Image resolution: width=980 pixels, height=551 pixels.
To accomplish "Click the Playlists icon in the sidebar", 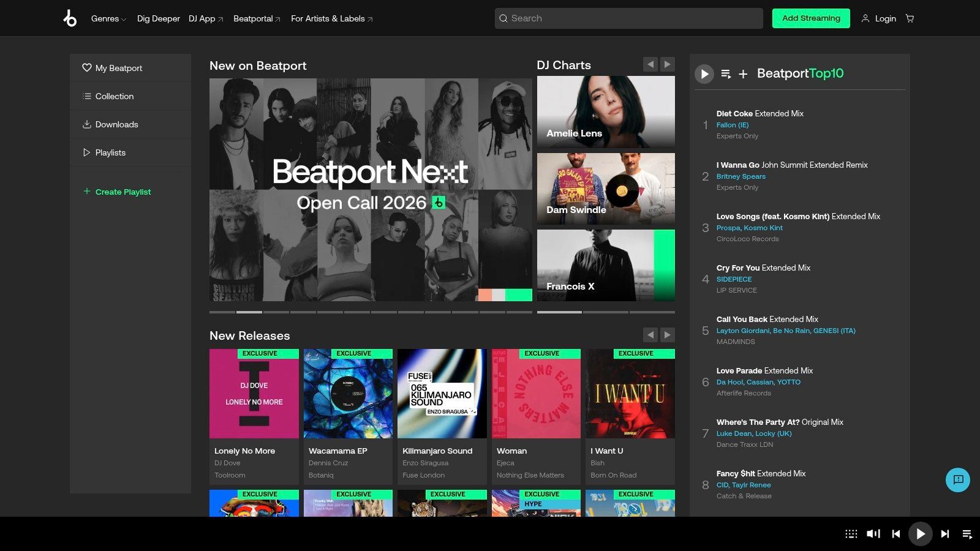I will point(86,152).
